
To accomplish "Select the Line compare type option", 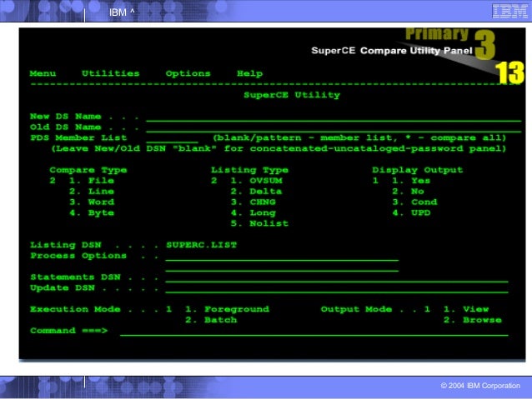I will point(92,192).
